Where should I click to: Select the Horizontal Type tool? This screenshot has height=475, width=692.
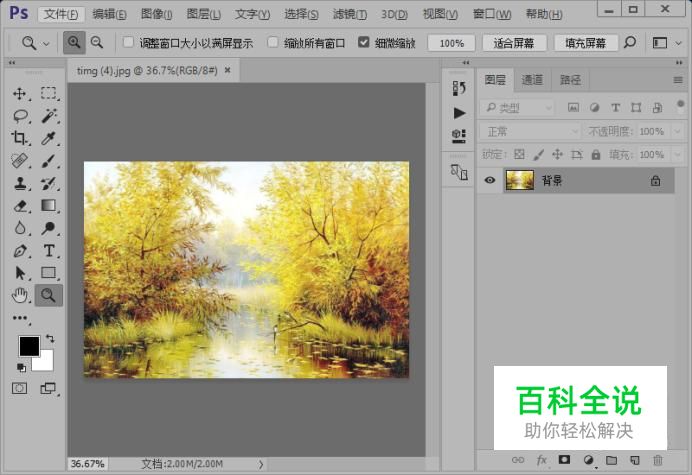tap(49, 251)
